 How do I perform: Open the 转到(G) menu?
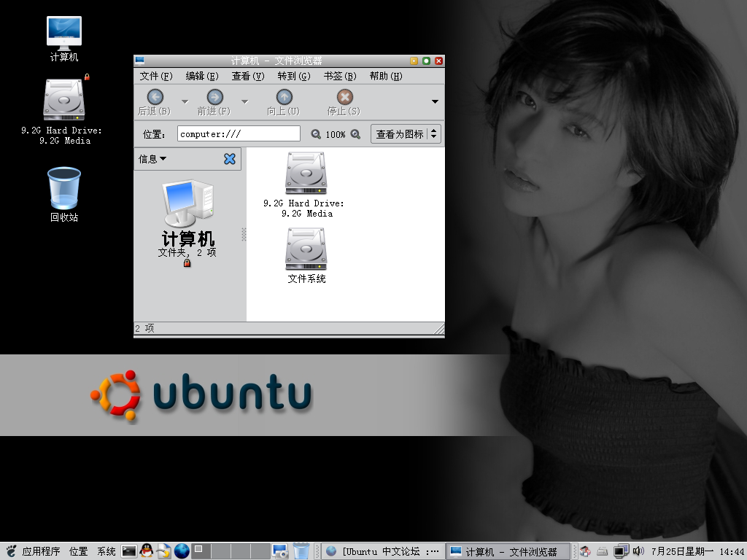pyautogui.click(x=294, y=76)
